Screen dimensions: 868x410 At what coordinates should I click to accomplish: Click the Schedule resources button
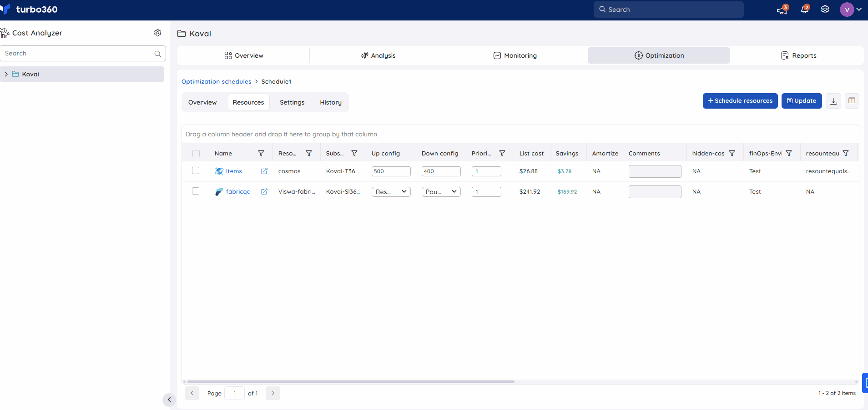click(740, 101)
